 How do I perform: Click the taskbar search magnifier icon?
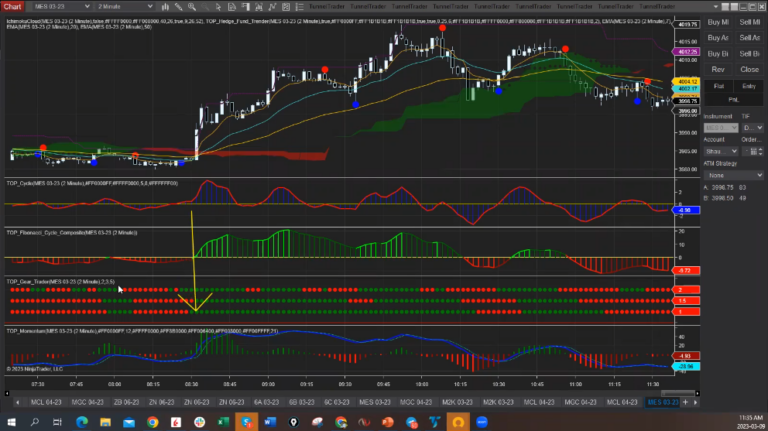37,422
